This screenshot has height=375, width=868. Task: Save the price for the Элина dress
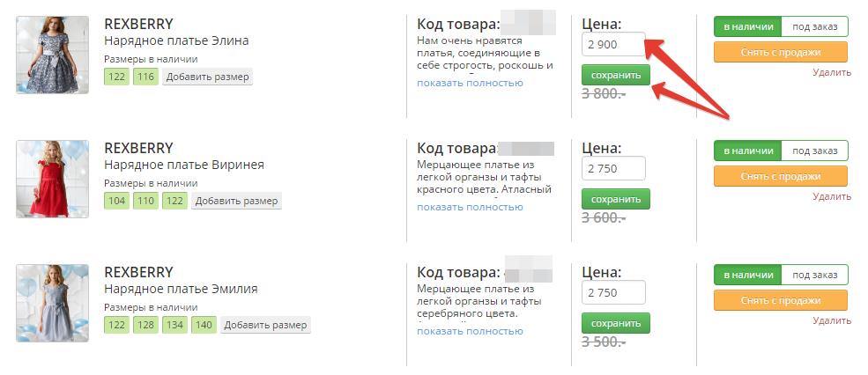pyautogui.click(x=616, y=75)
